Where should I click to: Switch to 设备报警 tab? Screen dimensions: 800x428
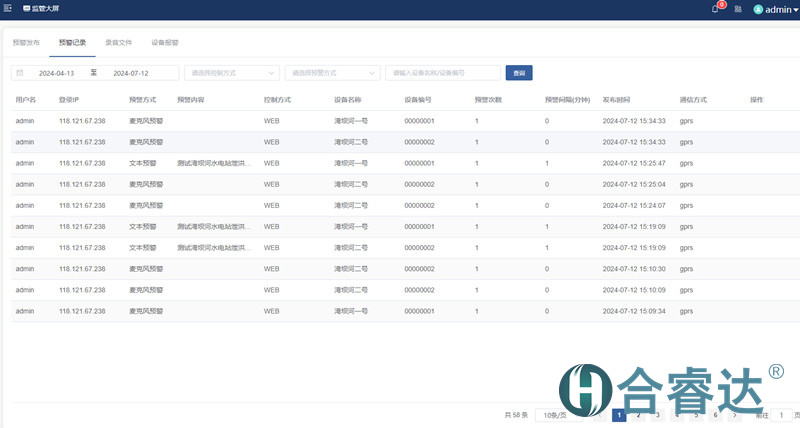[x=165, y=43]
